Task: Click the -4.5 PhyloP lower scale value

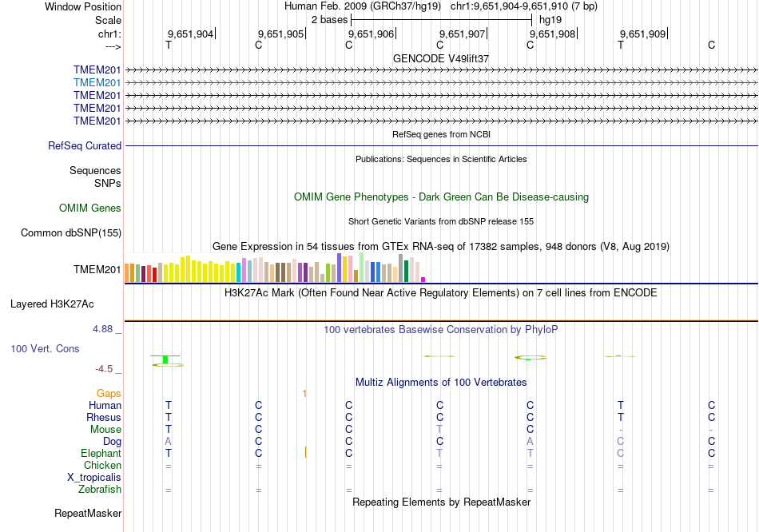Action: 104,369
